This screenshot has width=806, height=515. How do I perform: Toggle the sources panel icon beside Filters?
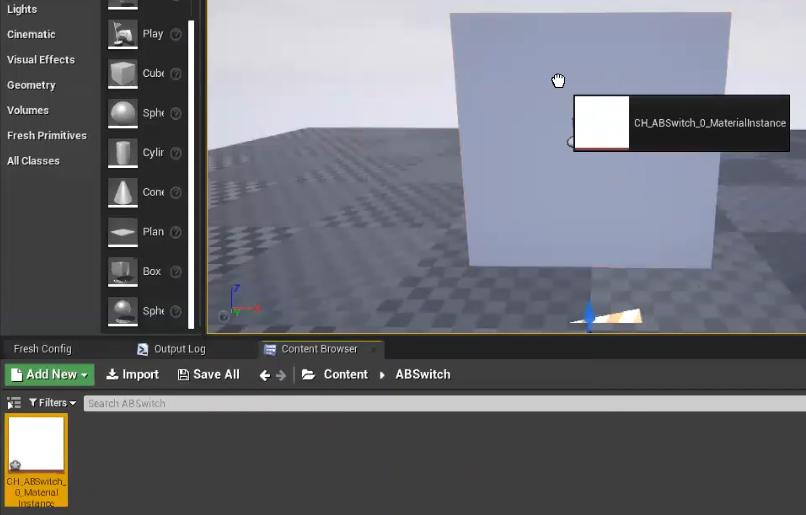tap(14, 403)
